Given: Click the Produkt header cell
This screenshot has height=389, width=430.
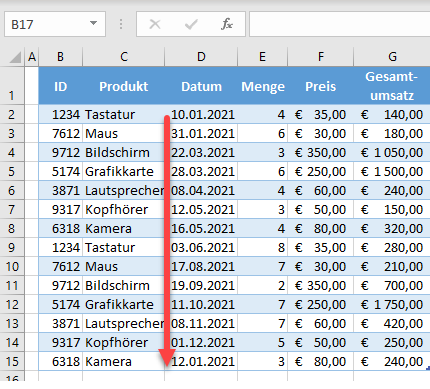Looking at the screenshot, I should (x=124, y=86).
